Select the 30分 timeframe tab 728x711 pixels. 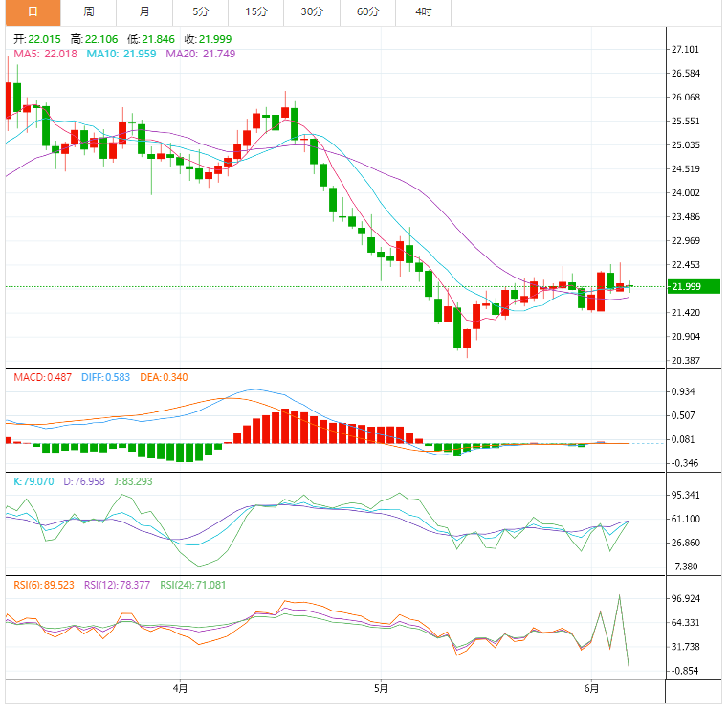click(312, 12)
